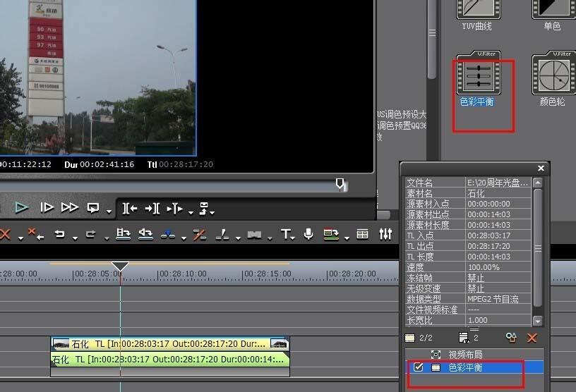Click the timeline playhead marker
Screen dimensions: 576x392
tap(121, 267)
